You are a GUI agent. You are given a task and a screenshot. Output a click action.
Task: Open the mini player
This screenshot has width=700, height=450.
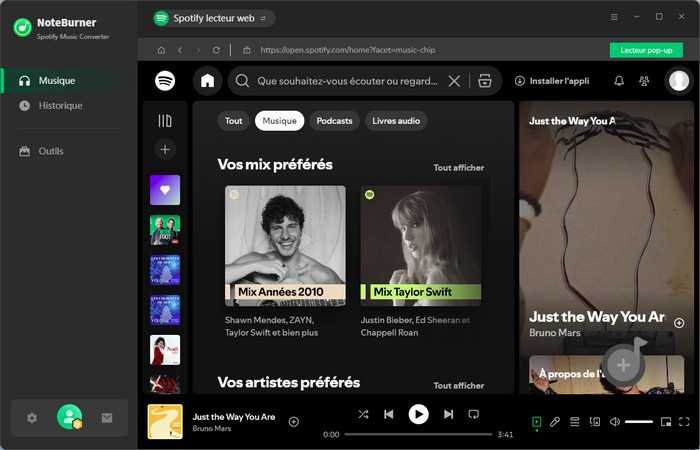pyautogui.click(x=666, y=421)
